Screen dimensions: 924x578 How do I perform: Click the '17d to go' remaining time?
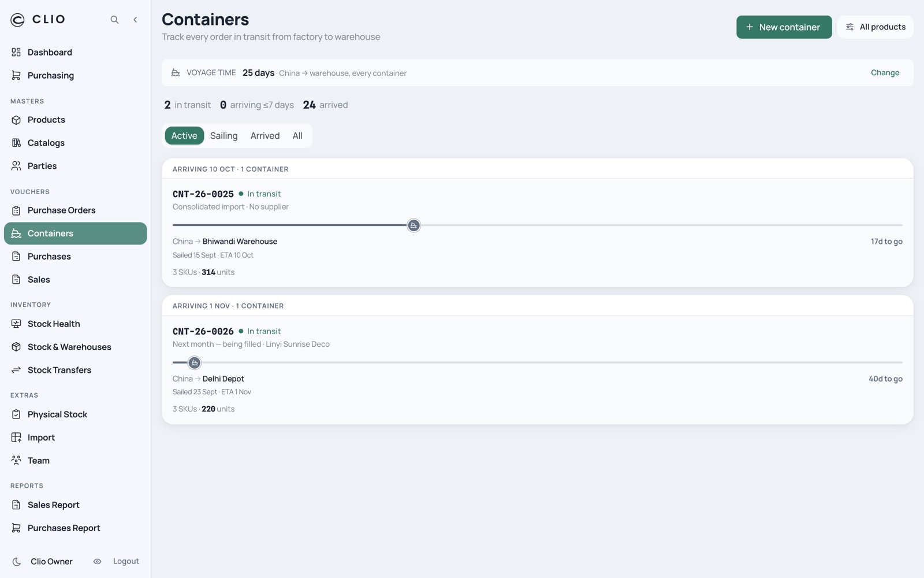tap(886, 242)
